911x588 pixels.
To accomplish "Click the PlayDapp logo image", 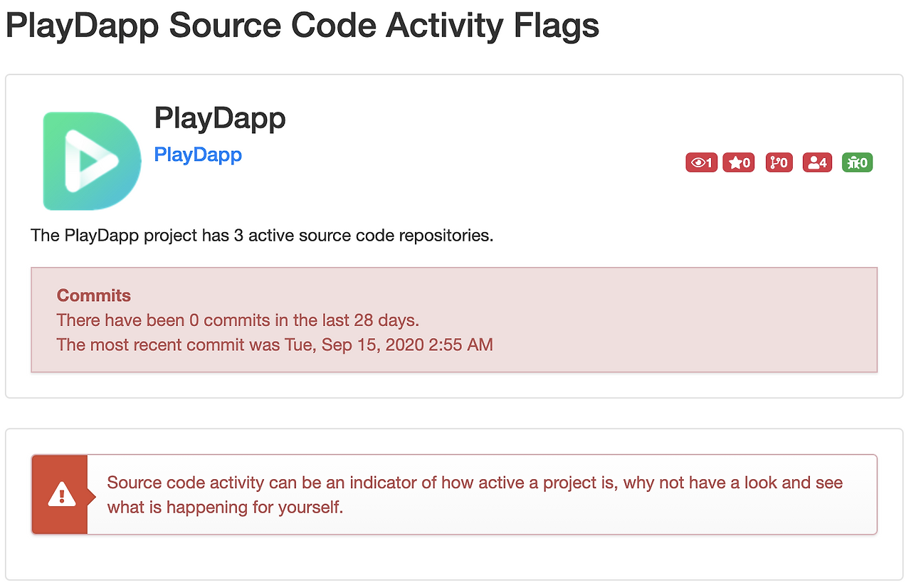I will click(92, 161).
